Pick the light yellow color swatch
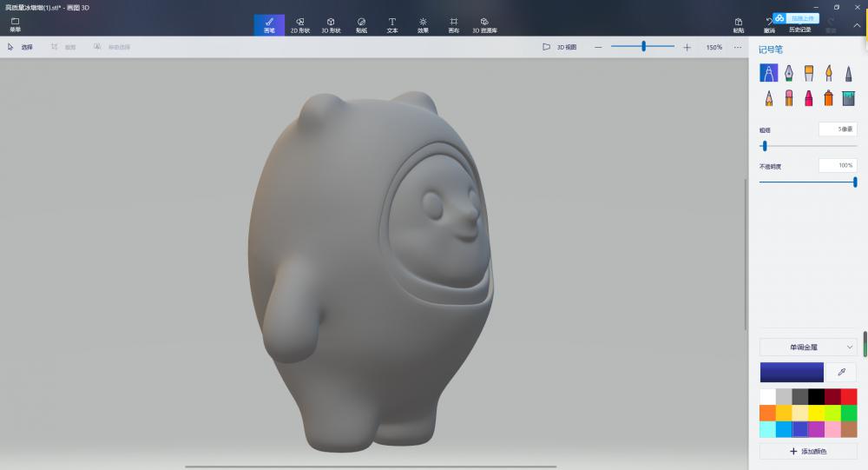Screen dimensions: 868x470 800,413
